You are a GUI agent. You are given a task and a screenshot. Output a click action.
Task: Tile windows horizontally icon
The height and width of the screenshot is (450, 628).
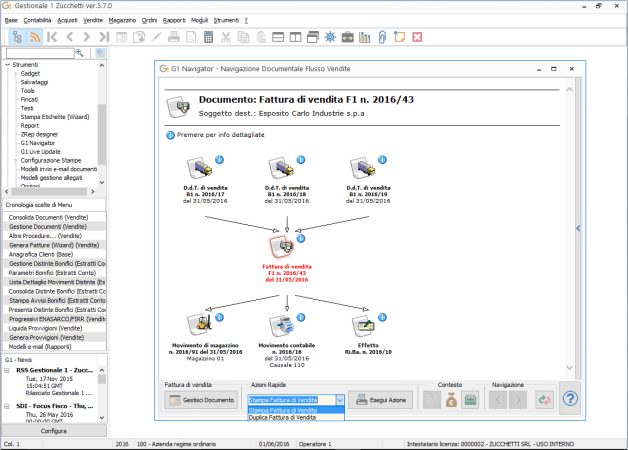tap(278, 37)
